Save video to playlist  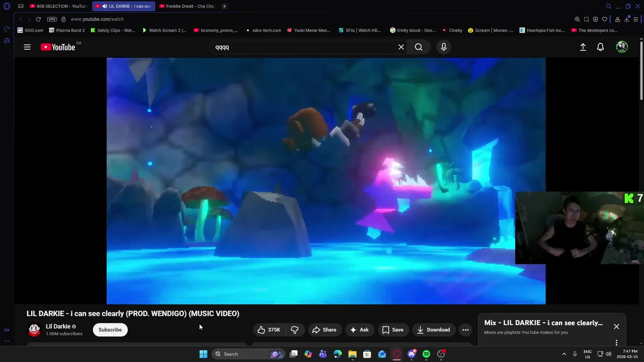tap(392, 330)
